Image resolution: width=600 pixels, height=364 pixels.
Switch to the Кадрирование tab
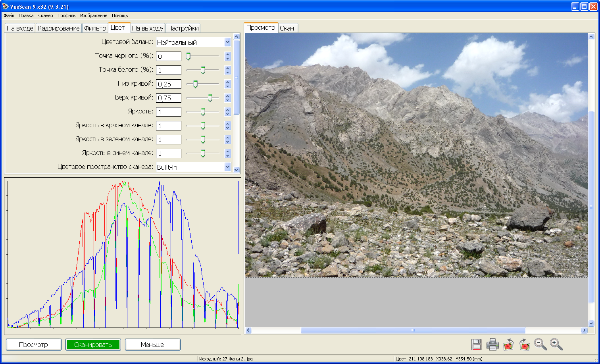[59, 28]
